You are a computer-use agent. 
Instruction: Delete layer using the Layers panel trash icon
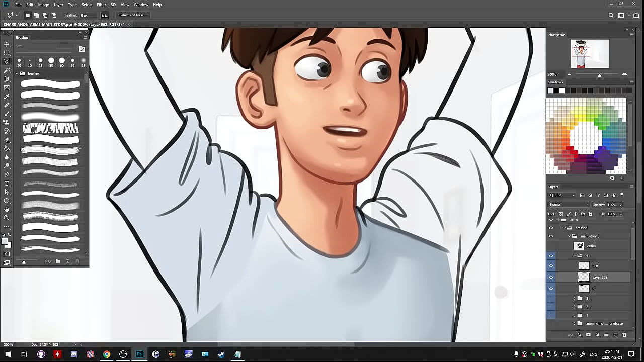624,335
